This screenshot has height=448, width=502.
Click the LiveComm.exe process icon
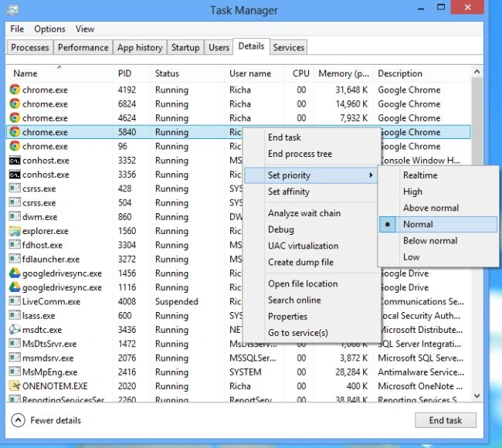coord(15,301)
